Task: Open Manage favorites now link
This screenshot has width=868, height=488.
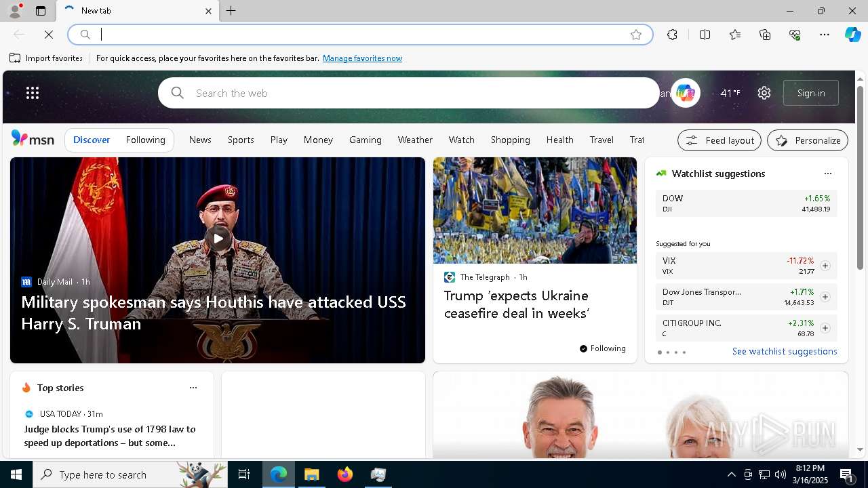Action: (x=362, y=58)
